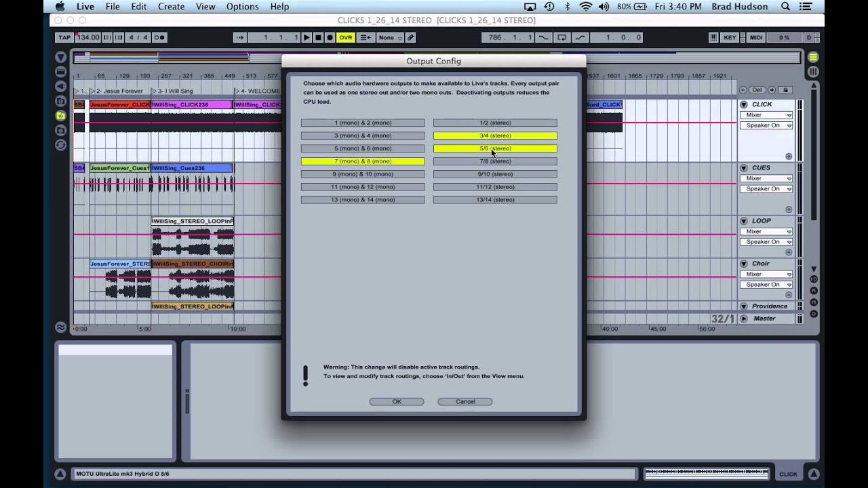This screenshot has width=868, height=488.
Task: Open the Options menu
Action: (242, 7)
